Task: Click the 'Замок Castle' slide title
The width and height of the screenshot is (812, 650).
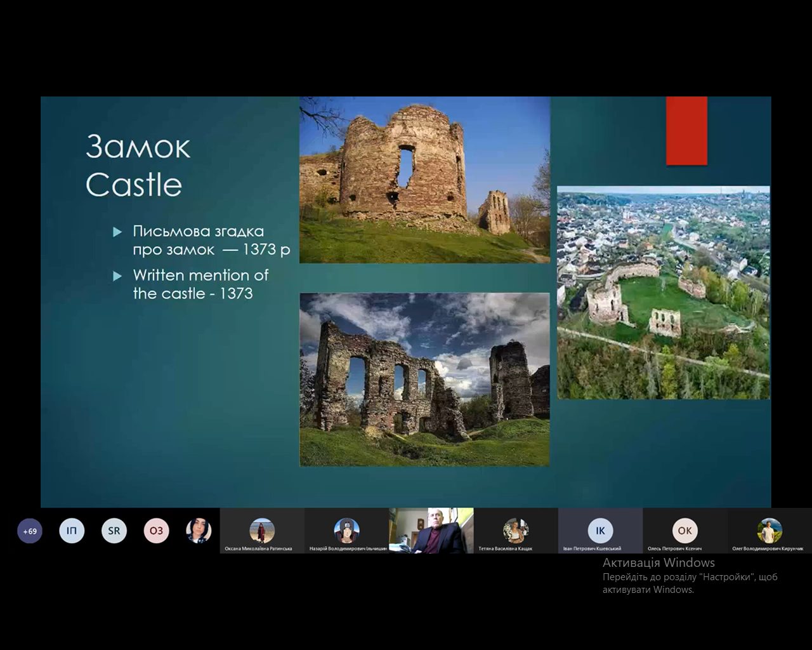Action: pos(138,165)
